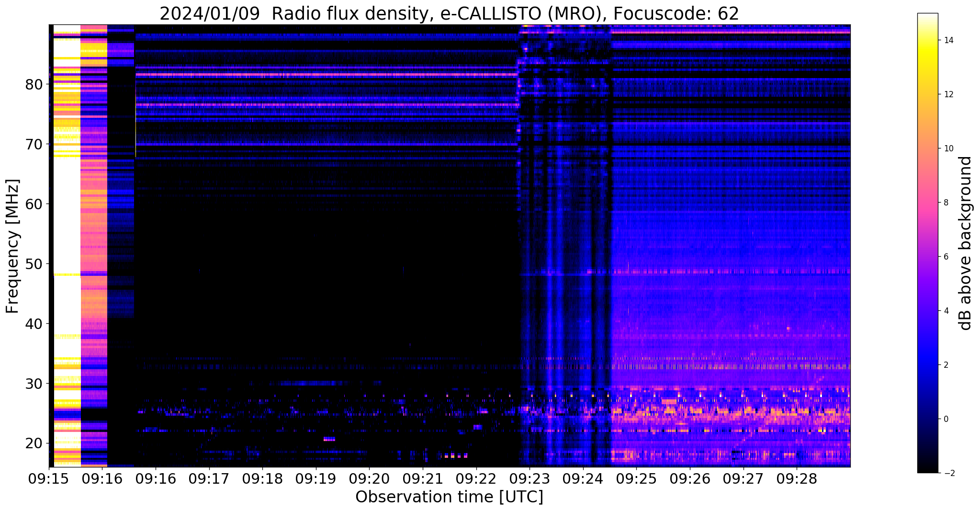Click the 09:18 time tick label
Viewport: 980px width, 511px height.
pos(262,479)
